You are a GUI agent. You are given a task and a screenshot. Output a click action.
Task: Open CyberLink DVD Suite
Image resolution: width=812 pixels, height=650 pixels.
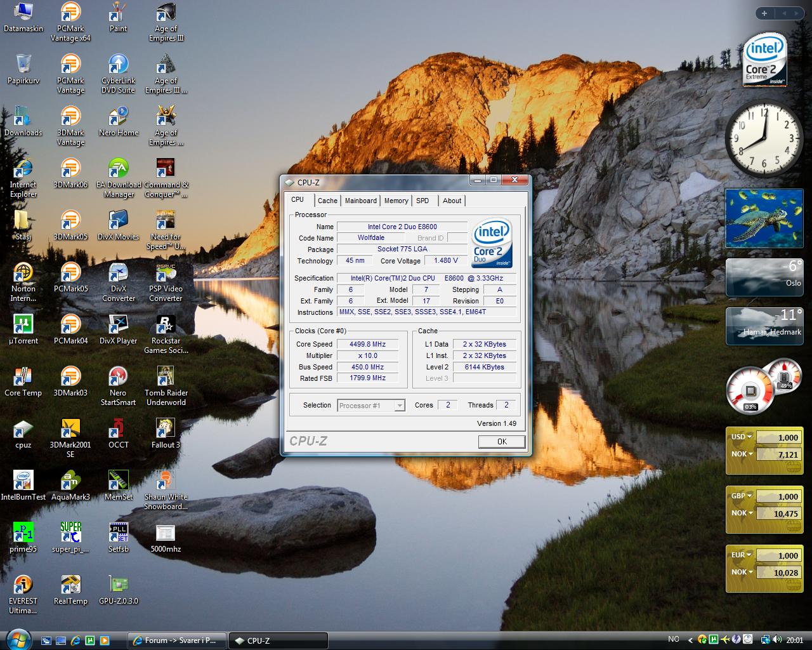118,74
